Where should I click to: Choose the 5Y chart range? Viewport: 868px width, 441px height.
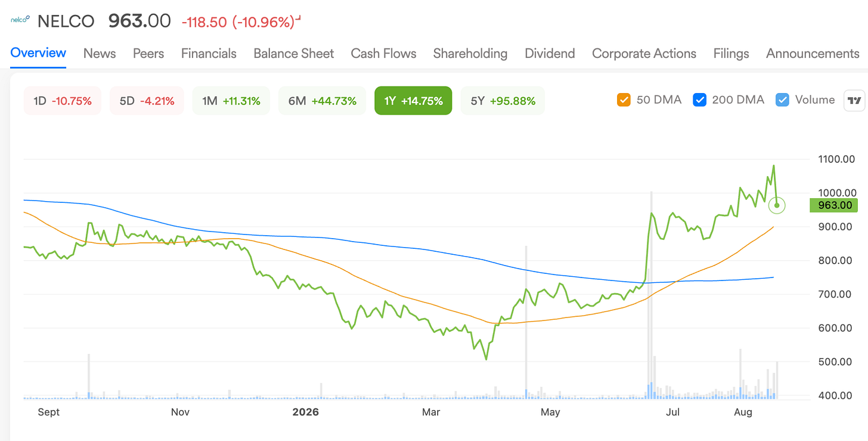tap(503, 101)
